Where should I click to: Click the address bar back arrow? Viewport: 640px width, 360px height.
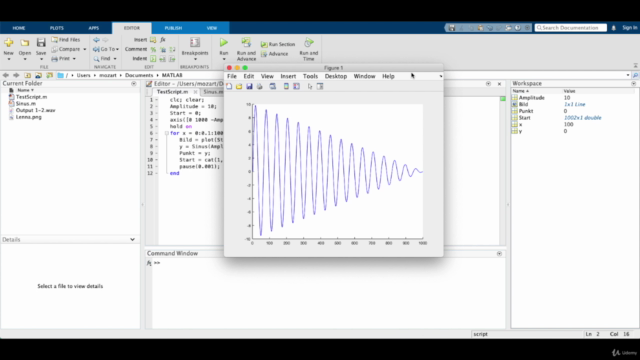[6, 76]
